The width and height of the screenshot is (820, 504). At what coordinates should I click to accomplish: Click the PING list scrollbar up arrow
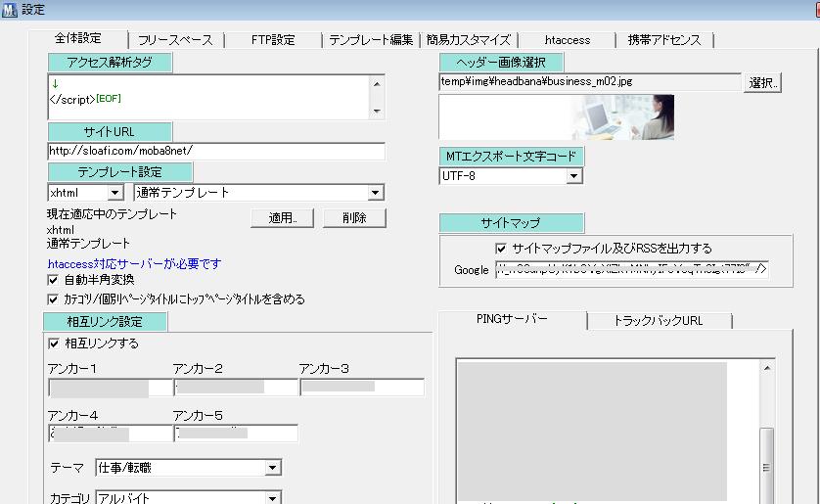766,368
